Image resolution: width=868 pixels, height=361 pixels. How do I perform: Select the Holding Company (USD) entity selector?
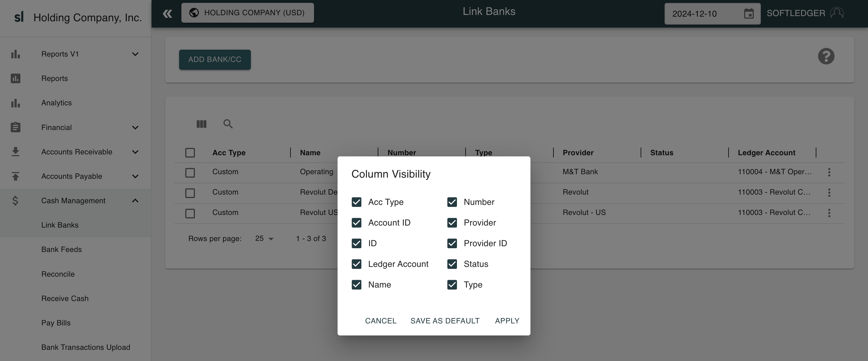[x=247, y=13]
